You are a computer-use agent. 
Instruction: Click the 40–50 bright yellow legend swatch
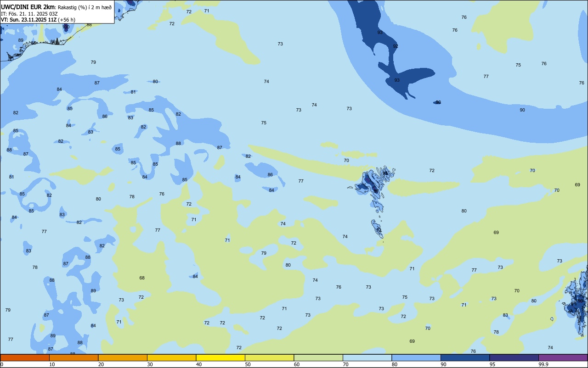(220, 357)
